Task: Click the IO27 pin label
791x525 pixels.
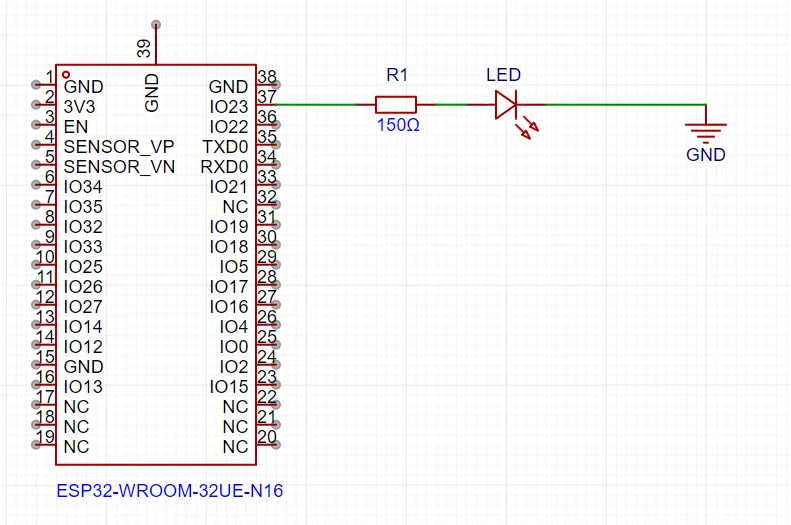Action: point(83,307)
